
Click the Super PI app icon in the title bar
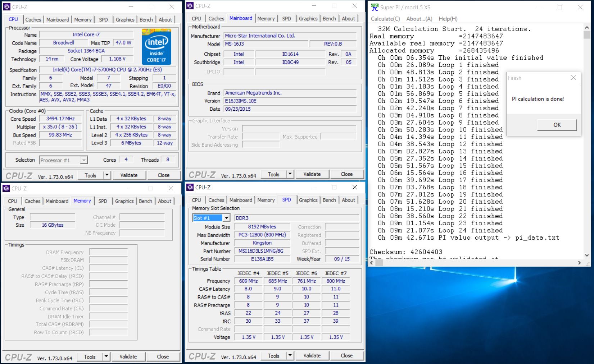click(x=375, y=7)
